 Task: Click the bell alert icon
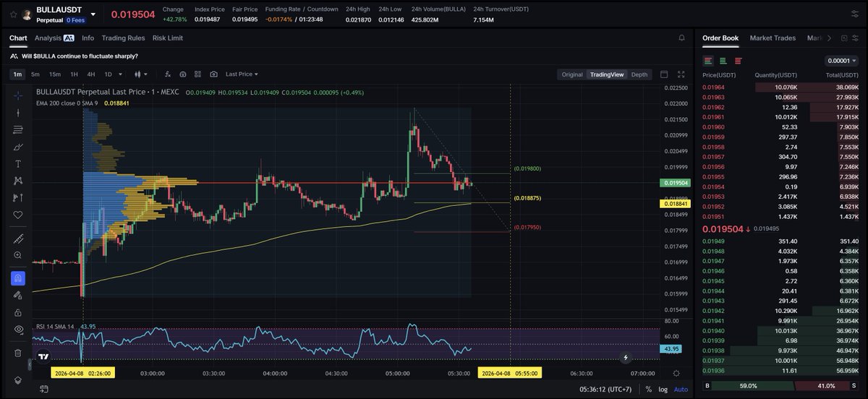click(x=681, y=38)
